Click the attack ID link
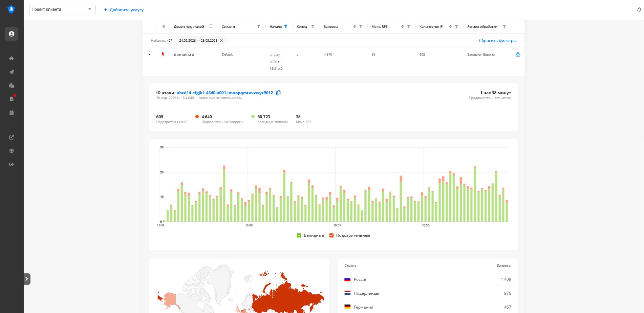The image size is (644, 313). [225, 93]
